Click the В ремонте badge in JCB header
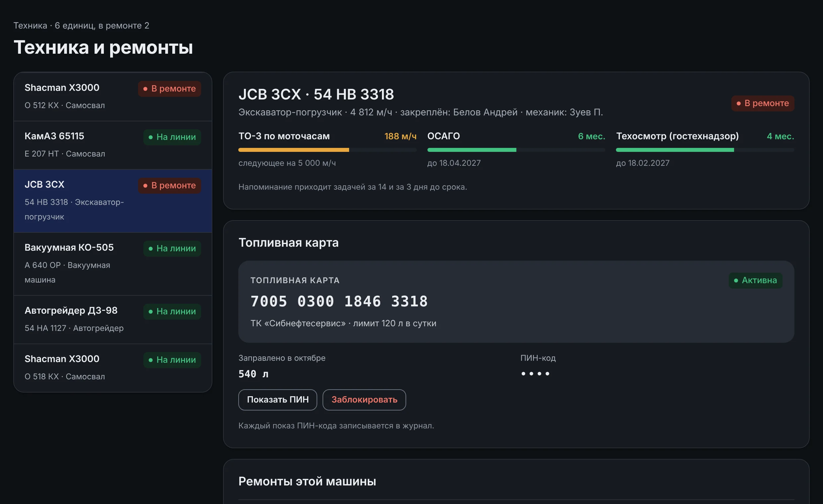The width and height of the screenshot is (823, 504). tap(763, 103)
